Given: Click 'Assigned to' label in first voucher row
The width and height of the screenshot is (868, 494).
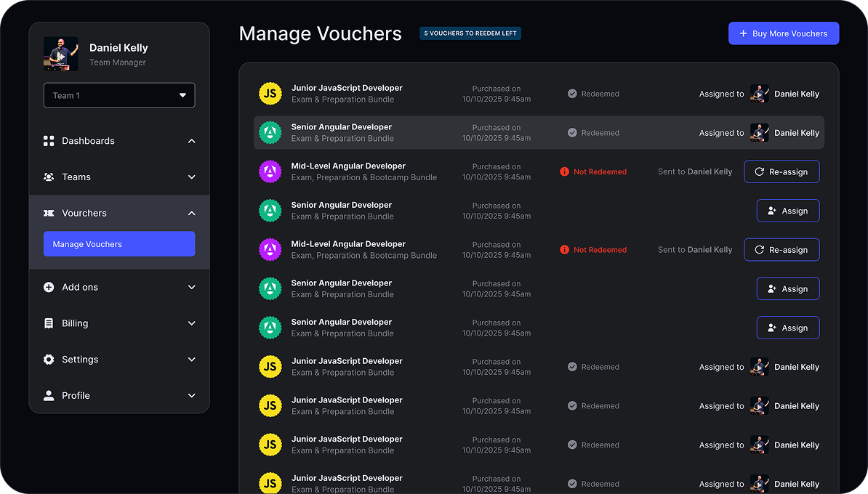Looking at the screenshot, I should 721,94.
